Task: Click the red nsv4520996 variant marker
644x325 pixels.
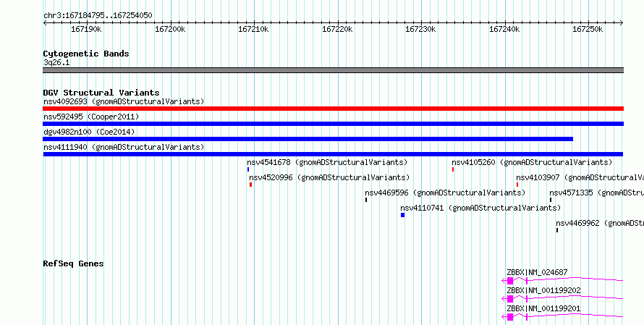Action: click(250, 185)
